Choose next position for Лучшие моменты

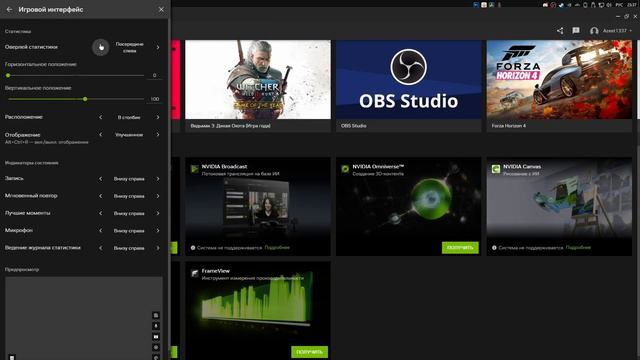(x=158, y=213)
